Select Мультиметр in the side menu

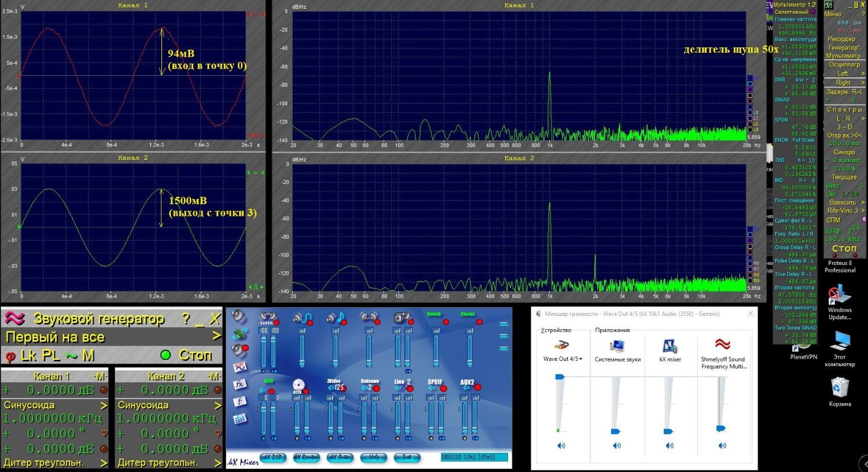(843, 56)
